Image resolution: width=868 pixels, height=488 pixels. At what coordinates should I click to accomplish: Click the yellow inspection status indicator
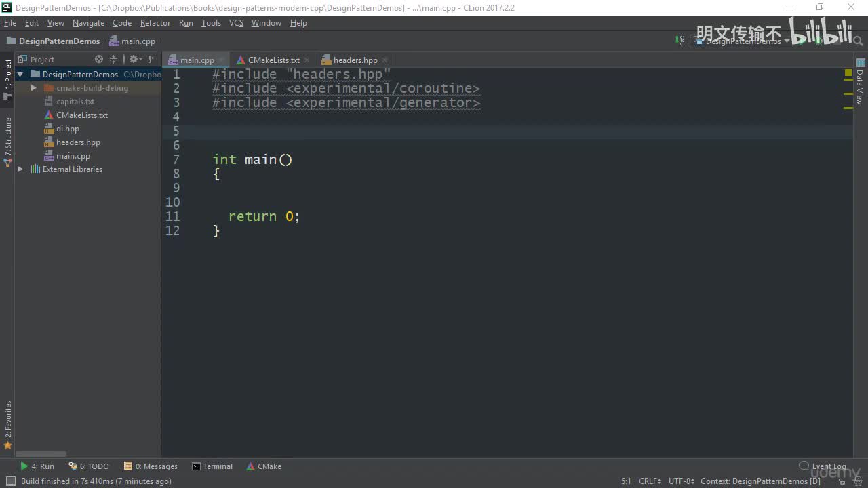tap(848, 73)
